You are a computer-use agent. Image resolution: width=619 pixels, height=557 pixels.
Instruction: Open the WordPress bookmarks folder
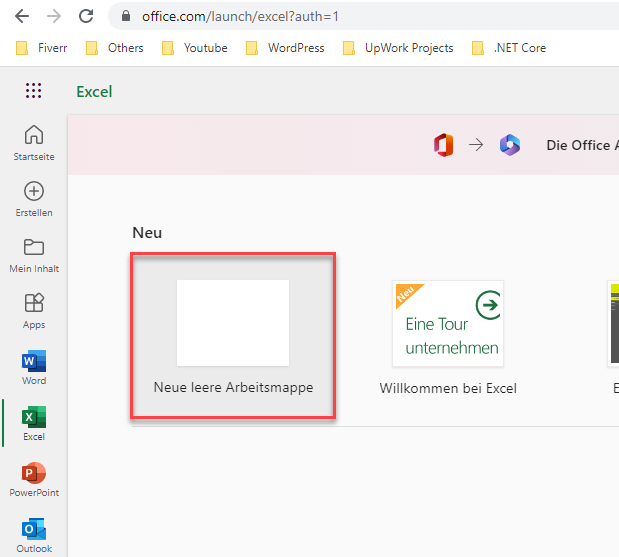(x=285, y=48)
